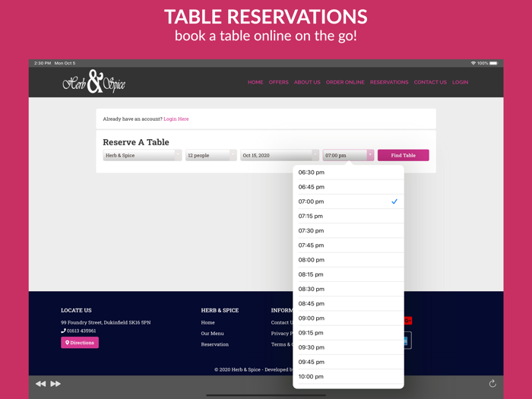
Task: Choose 09:30 pm from time list
Action: tap(348, 347)
